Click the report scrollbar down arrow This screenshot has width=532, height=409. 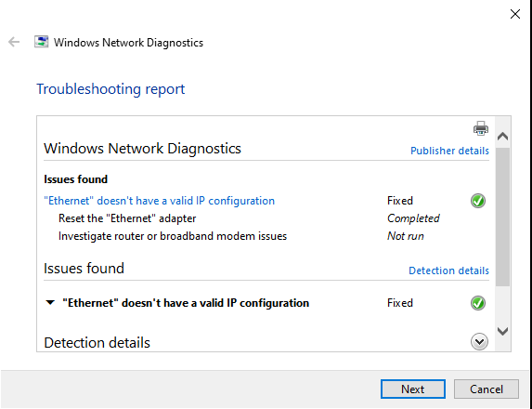(502, 331)
